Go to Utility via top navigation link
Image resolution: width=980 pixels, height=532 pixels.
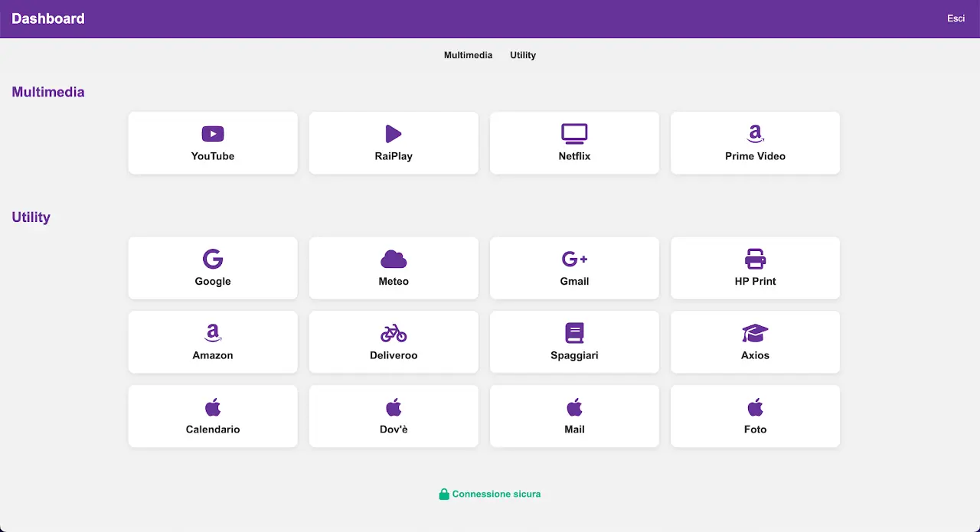pos(523,55)
